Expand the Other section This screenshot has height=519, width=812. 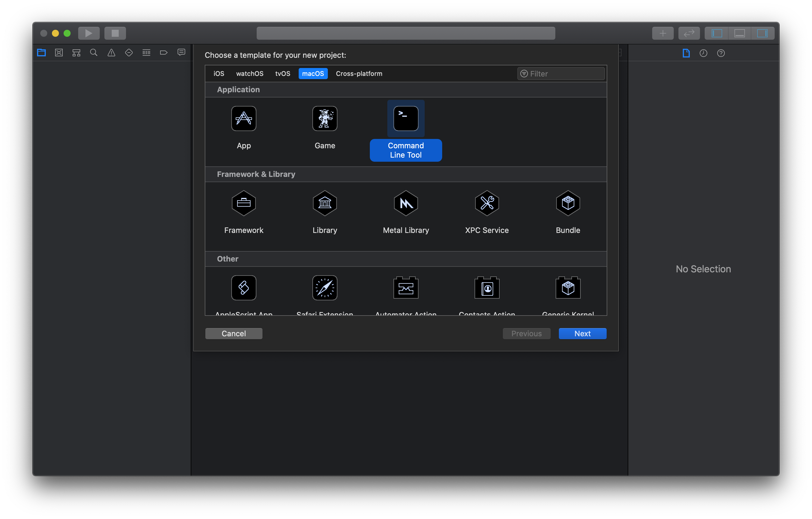pyautogui.click(x=227, y=258)
